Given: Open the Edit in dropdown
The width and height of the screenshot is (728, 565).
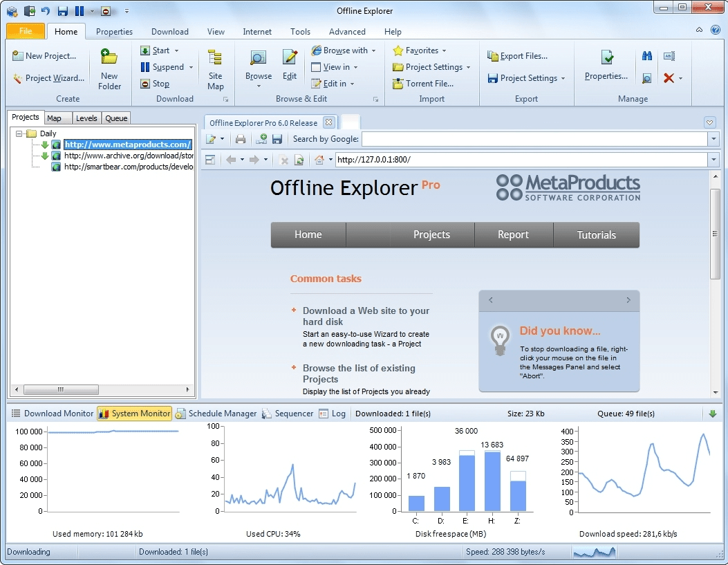Looking at the screenshot, I should 352,84.
